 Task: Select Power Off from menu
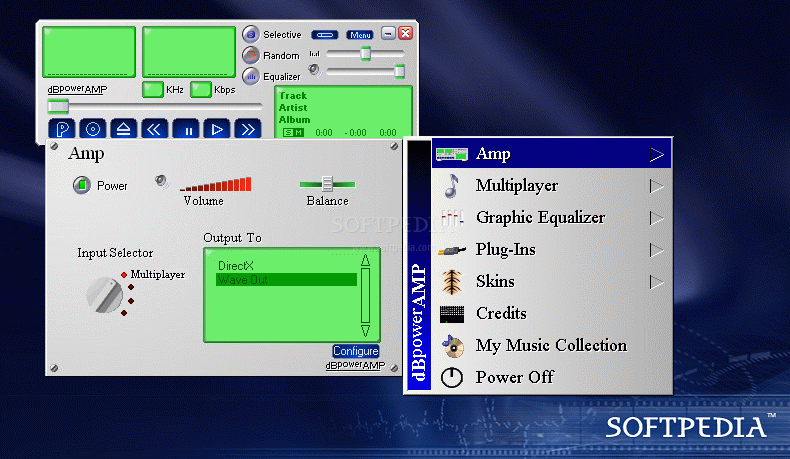click(x=552, y=377)
